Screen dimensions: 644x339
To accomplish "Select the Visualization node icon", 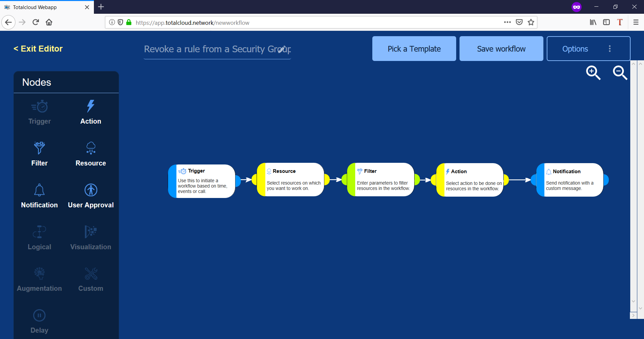I will coord(91,231).
